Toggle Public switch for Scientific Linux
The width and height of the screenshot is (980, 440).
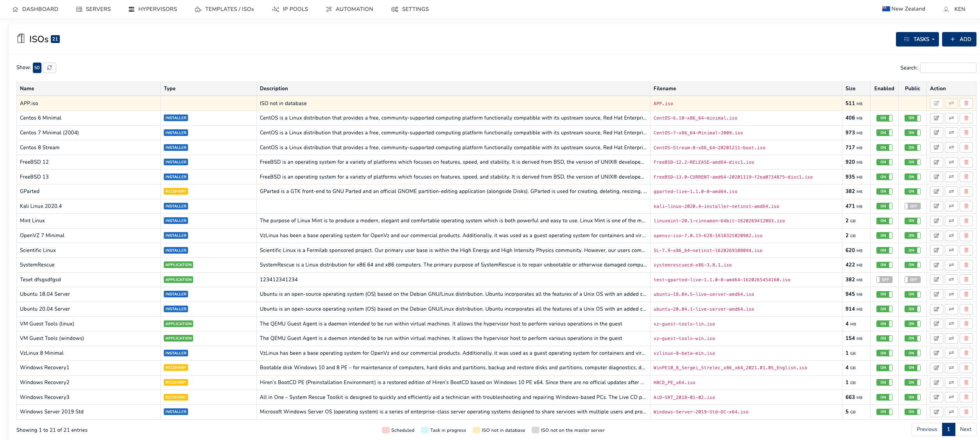(912, 250)
